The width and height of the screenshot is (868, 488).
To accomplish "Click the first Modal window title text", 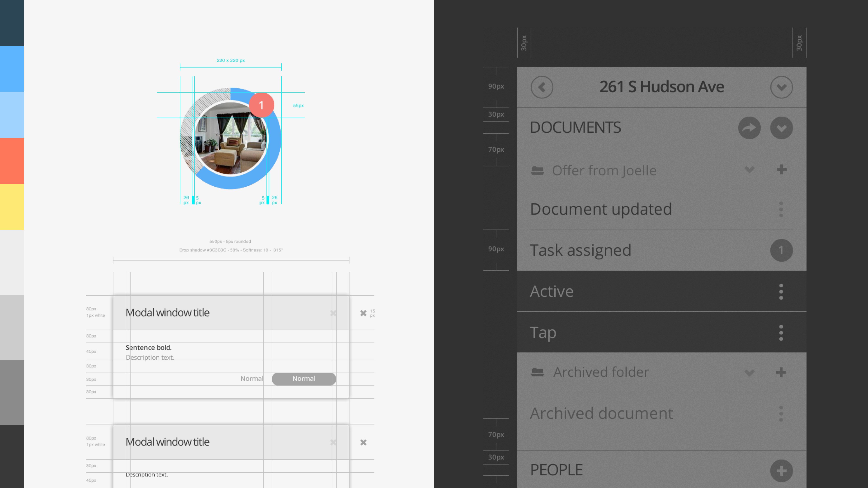I will click(167, 313).
